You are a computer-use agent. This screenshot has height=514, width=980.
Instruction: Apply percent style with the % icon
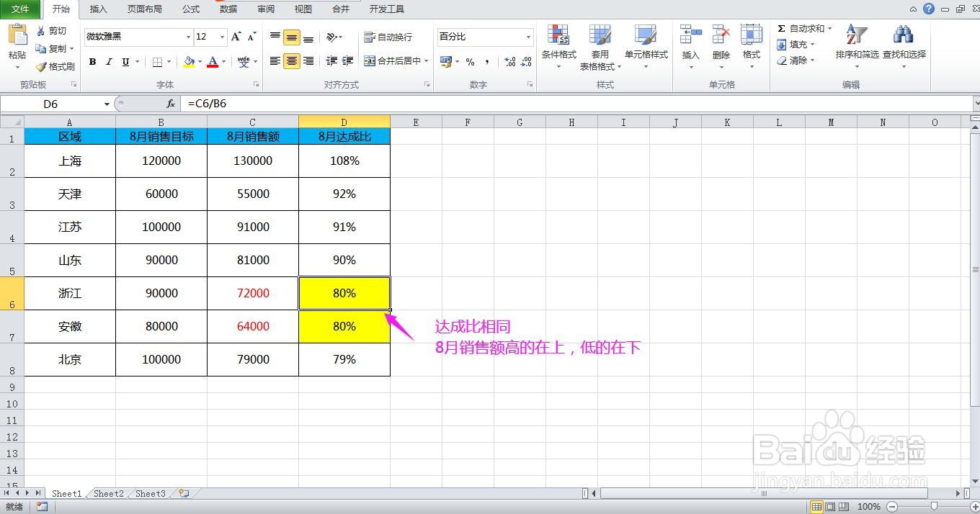point(470,62)
